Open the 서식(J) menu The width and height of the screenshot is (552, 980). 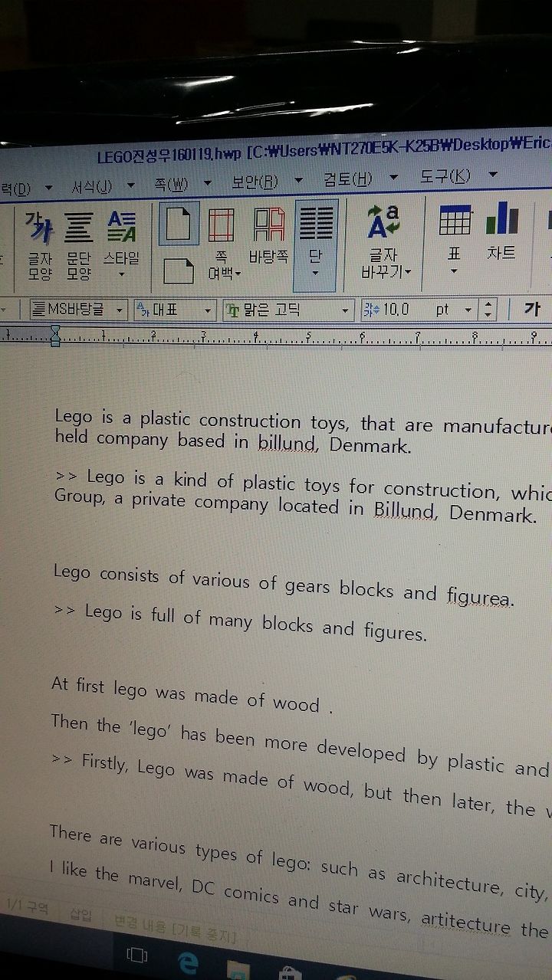(x=91, y=186)
